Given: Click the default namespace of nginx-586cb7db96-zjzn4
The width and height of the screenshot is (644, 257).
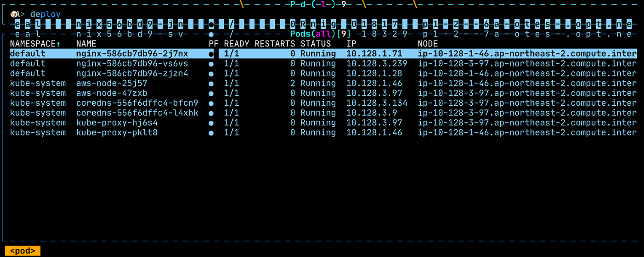Looking at the screenshot, I should point(27,73).
